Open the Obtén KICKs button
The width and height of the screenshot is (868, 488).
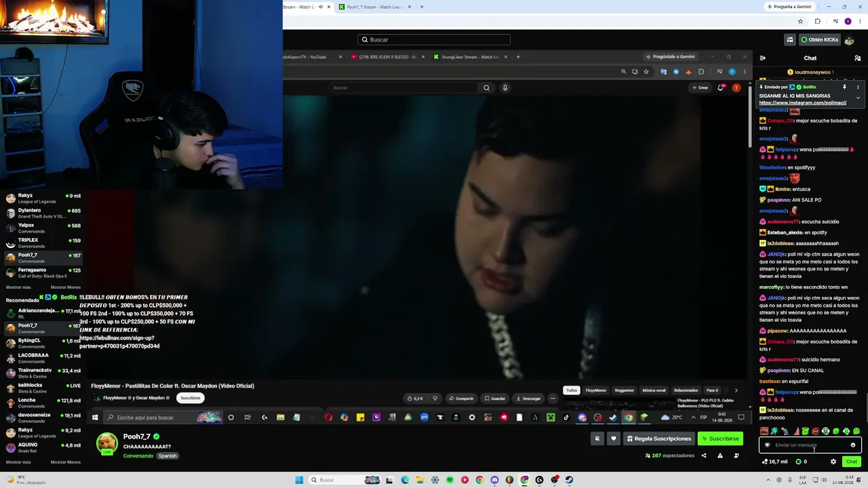click(x=820, y=39)
